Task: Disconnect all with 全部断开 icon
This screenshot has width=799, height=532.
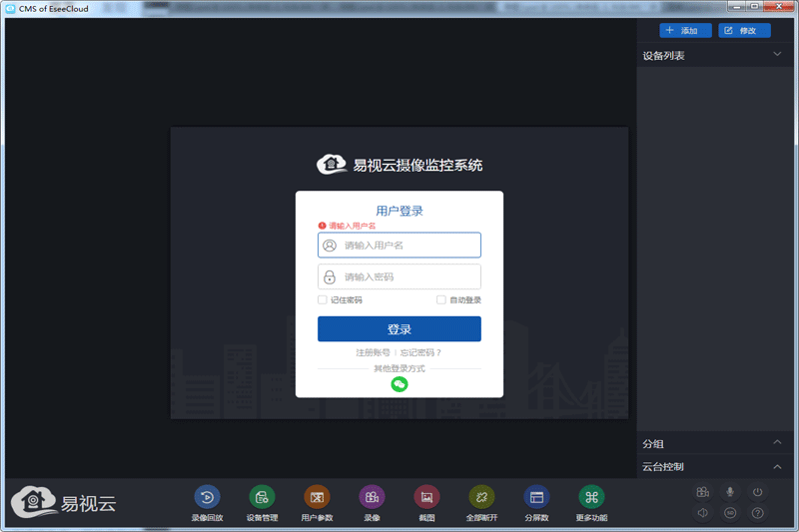Action: point(481,497)
